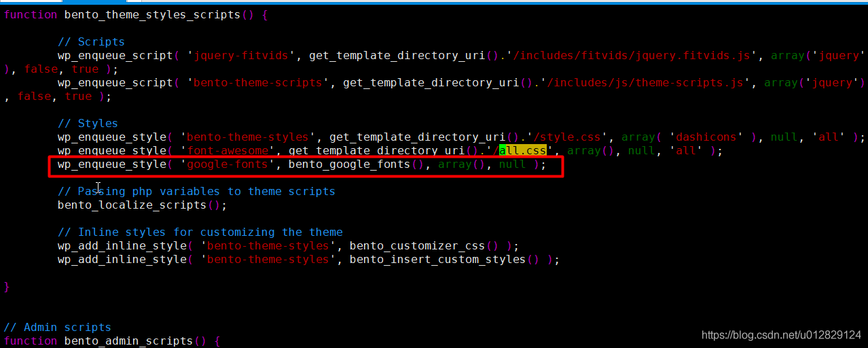Image resolution: width=868 pixels, height=348 pixels.
Task: Click 'google-fonts' inside the red box
Action: [x=227, y=164]
